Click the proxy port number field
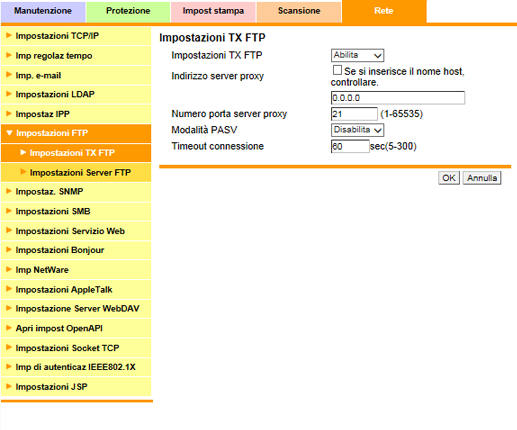Image resolution: width=517 pixels, height=430 pixels. click(354, 114)
